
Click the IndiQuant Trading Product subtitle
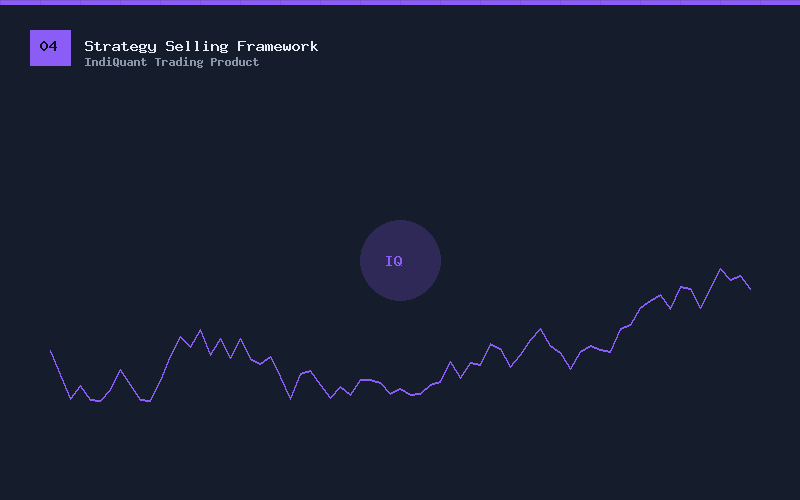click(x=171, y=62)
